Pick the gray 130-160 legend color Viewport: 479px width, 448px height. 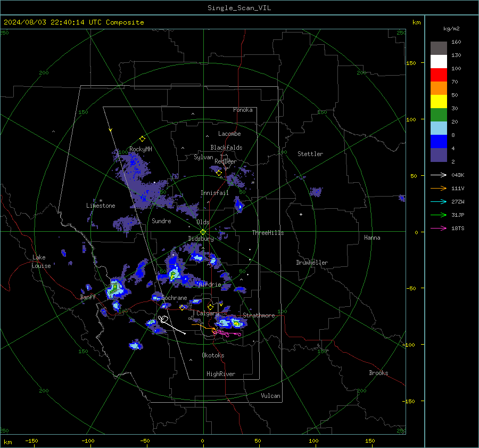point(439,48)
